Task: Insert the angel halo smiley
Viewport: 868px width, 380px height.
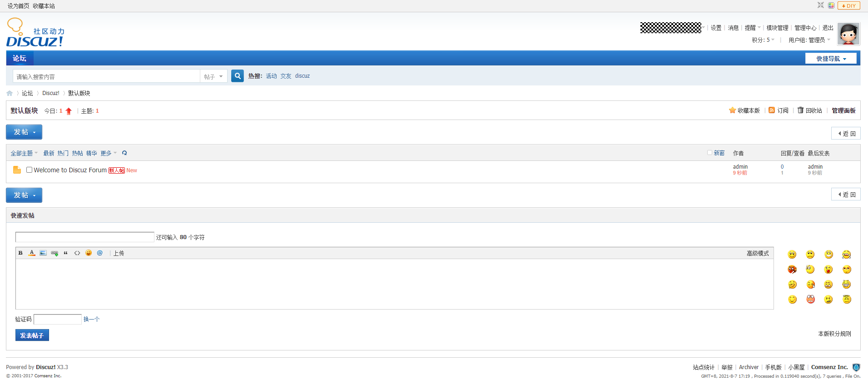Action: pyautogui.click(x=847, y=300)
